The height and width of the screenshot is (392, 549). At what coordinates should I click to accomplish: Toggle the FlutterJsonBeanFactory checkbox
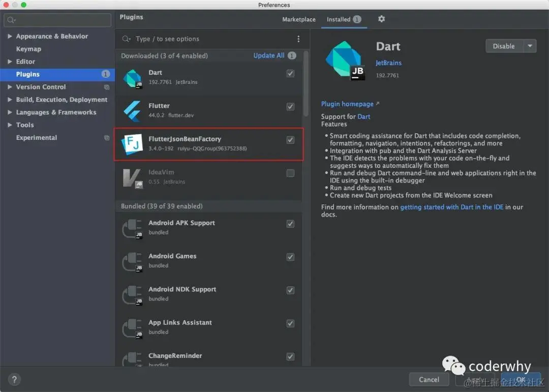[x=290, y=140]
